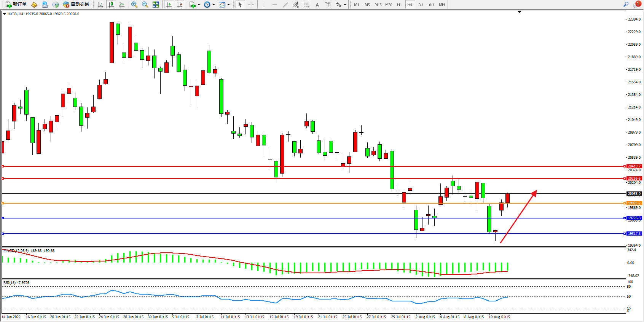Switch to the D1 timeframe
The image size is (644, 322).
point(421,5)
